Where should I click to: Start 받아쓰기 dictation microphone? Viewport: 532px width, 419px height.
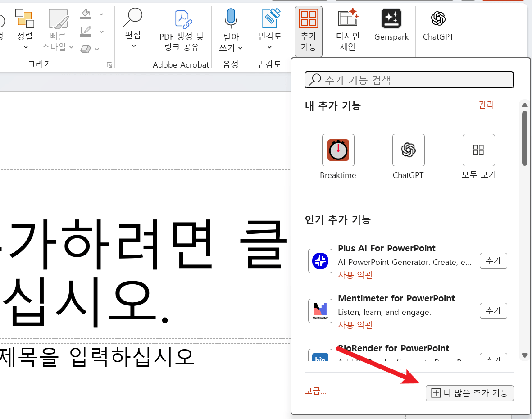(x=231, y=18)
